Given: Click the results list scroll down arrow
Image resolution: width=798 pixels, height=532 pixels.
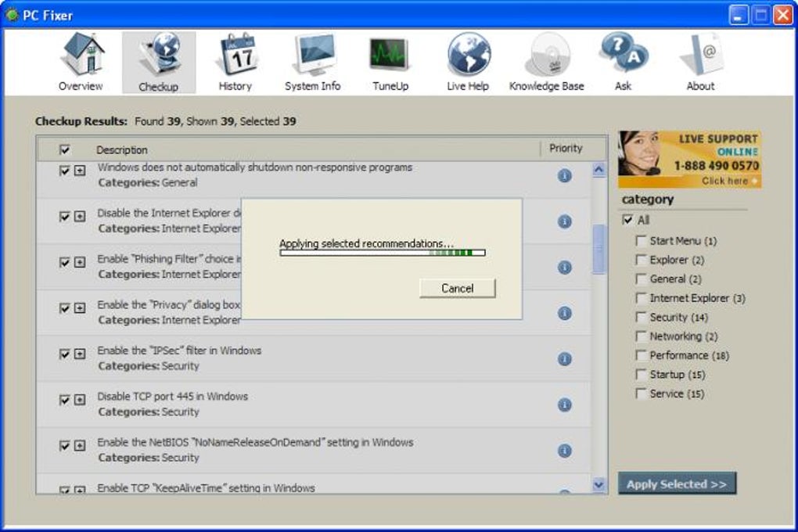Looking at the screenshot, I should (599, 484).
